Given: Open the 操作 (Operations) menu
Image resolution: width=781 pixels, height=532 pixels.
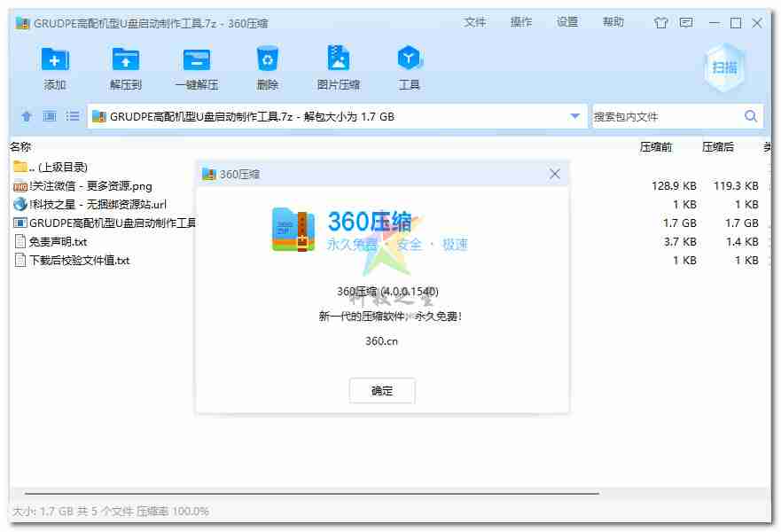Looking at the screenshot, I should 521,22.
